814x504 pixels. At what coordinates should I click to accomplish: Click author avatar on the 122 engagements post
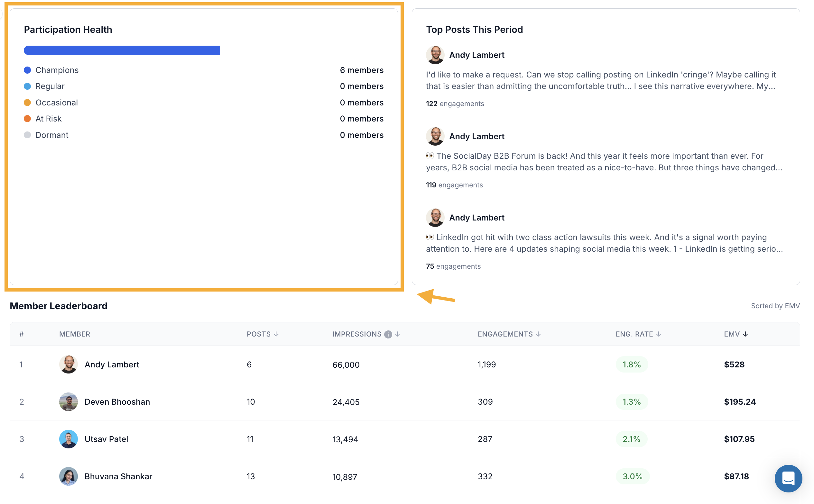coord(435,55)
